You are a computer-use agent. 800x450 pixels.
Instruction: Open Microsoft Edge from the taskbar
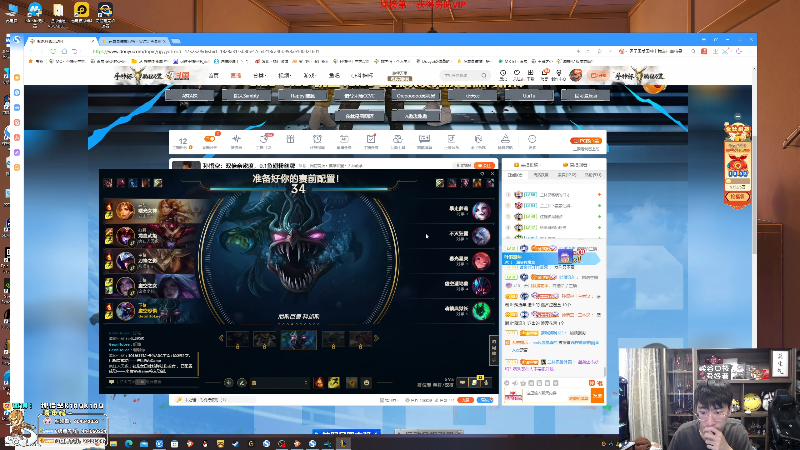(129, 444)
